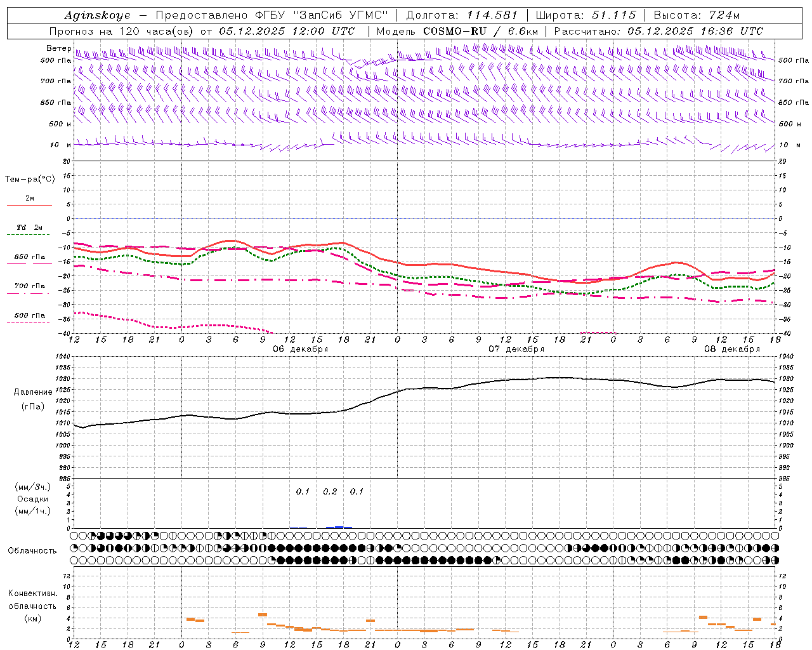Click the 'Модель COSMO-RU / 6.6км' model label
The width and height of the screenshot is (812, 650).
[x=457, y=31]
